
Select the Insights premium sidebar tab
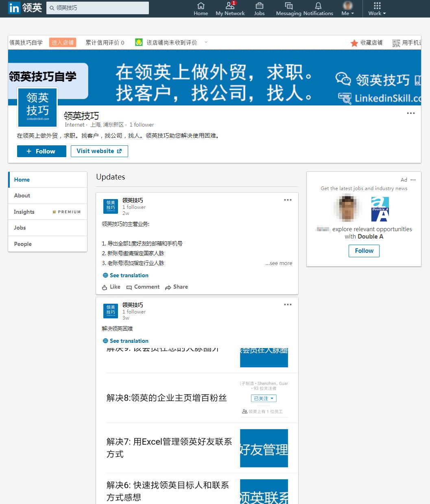(48, 212)
